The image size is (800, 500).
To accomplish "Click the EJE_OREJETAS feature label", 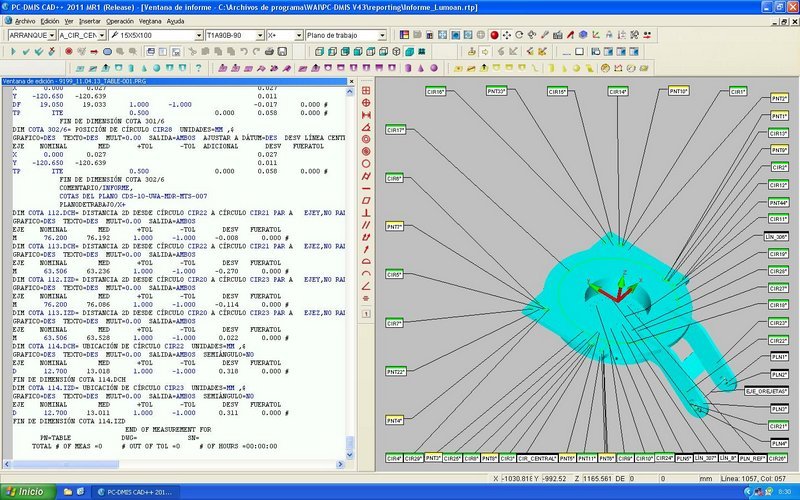I will tap(766, 391).
